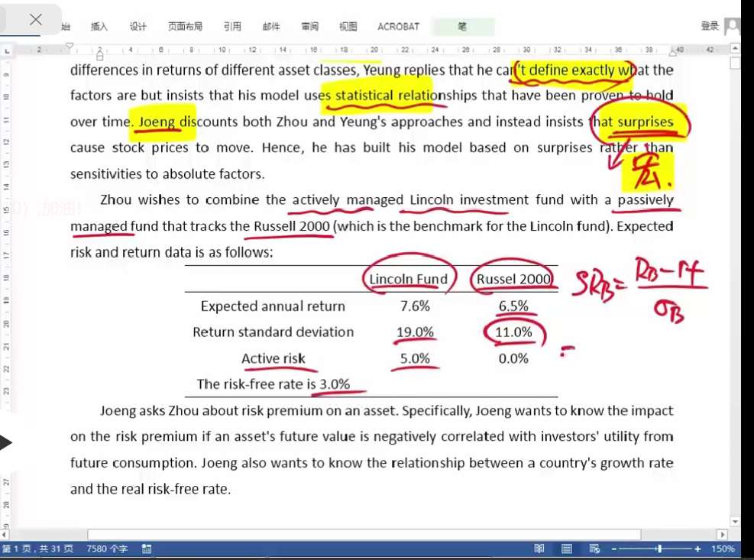Open the 插入 (Insert) ribbon tab
Viewport: 754px width, 560px height.
pyautogui.click(x=99, y=27)
